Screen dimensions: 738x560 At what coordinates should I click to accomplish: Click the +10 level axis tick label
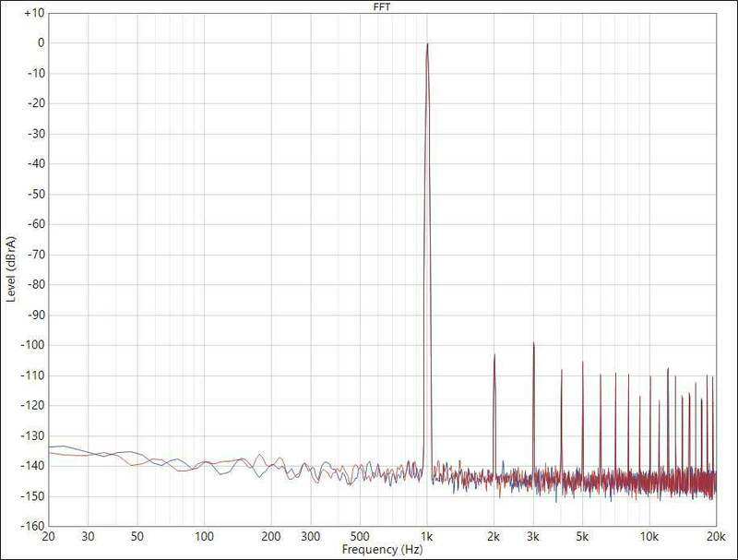tap(31, 13)
